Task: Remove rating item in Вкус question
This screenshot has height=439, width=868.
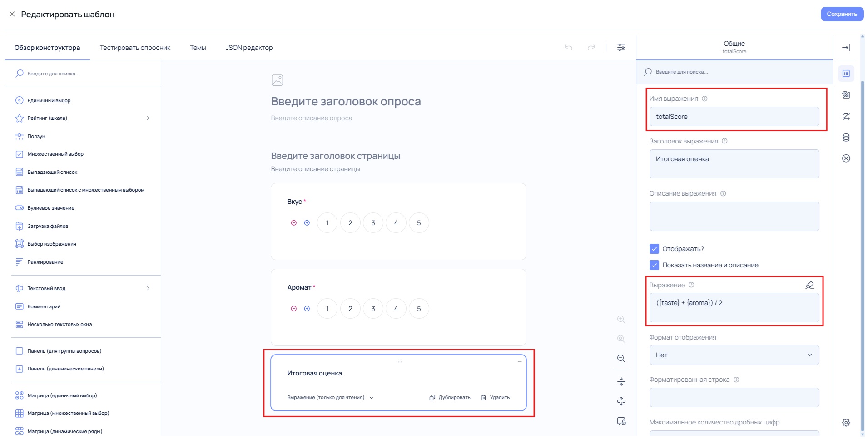Action: (x=294, y=223)
